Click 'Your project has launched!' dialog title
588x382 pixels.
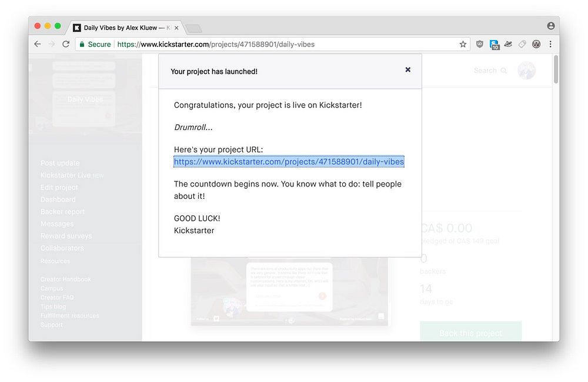pyautogui.click(x=214, y=72)
